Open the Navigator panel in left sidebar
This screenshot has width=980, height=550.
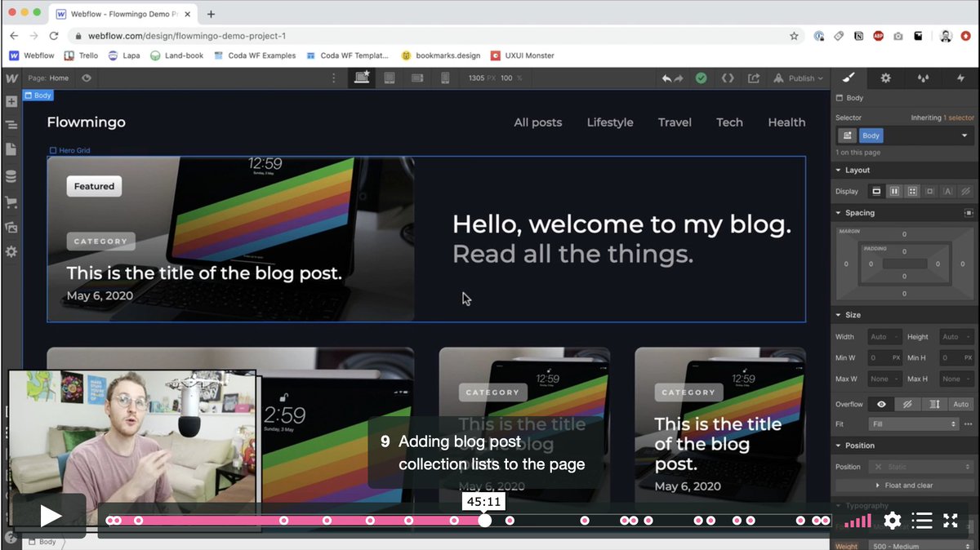(x=11, y=126)
